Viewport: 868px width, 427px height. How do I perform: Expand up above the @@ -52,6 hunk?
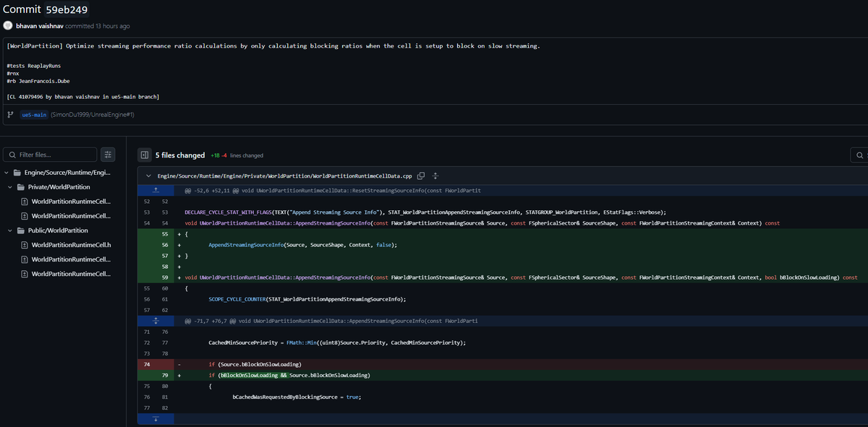point(156,190)
